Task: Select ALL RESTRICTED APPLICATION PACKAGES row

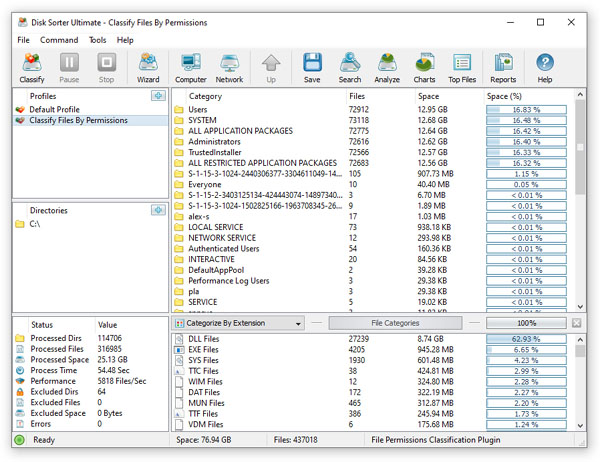Action: coord(373,163)
